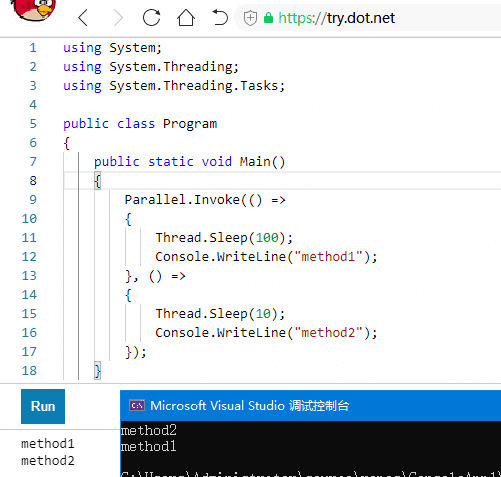
Task: Open the shield security icon
Action: point(250,18)
